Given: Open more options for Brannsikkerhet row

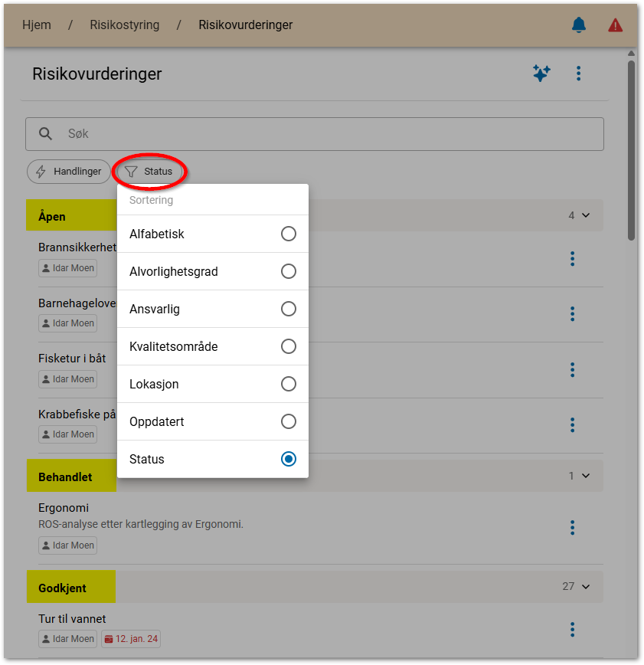Looking at the screenshot, I should pyautogui.click(x=572, y=259).
